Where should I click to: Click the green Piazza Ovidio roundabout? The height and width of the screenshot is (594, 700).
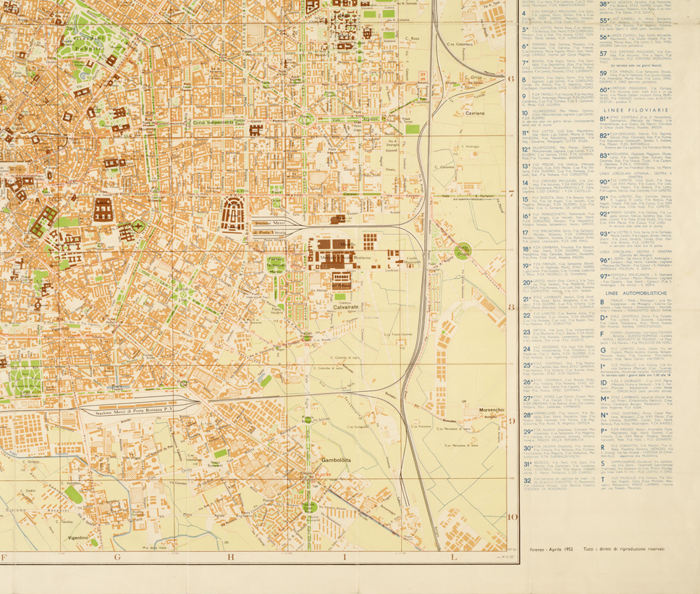tap(461, 251)
